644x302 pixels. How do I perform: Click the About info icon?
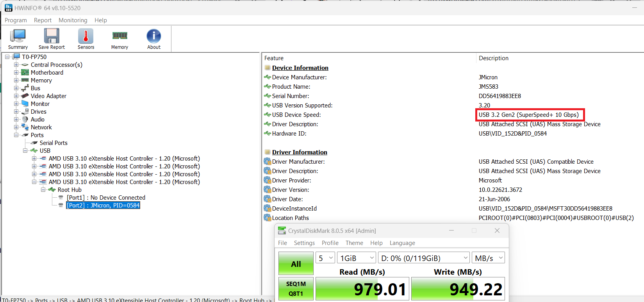coord(153,36)
